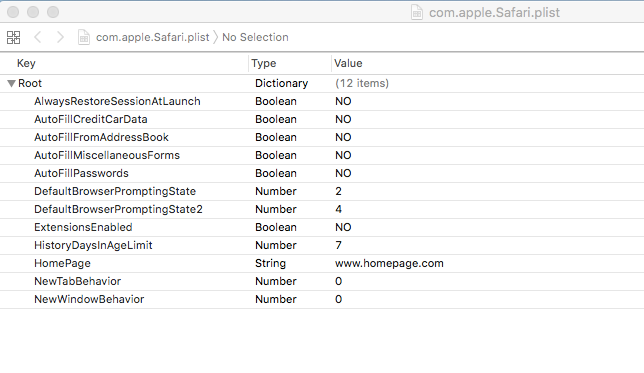Click the document icon in title bar
The image size is (644, 373).
point(417,12)
